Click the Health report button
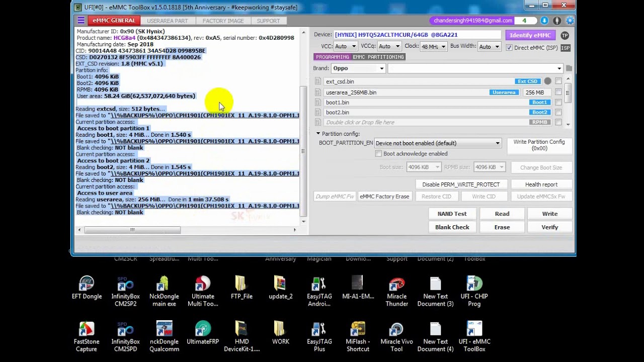This screenshot has width=644, height=362. 541,185
